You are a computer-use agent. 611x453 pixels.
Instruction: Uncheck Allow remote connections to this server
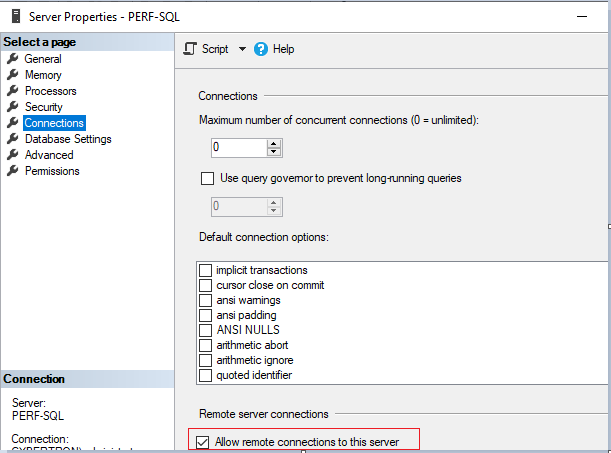pos(204,442)
